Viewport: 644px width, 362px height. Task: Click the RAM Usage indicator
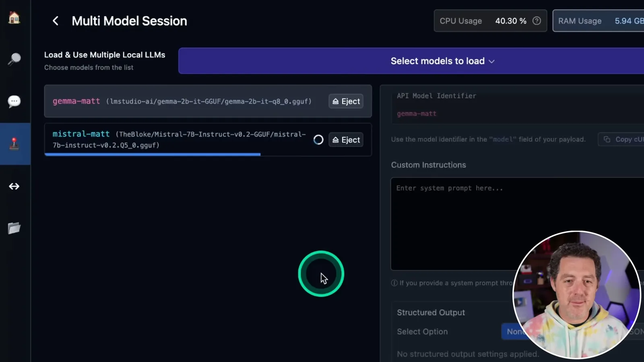(x=598, y=21)
